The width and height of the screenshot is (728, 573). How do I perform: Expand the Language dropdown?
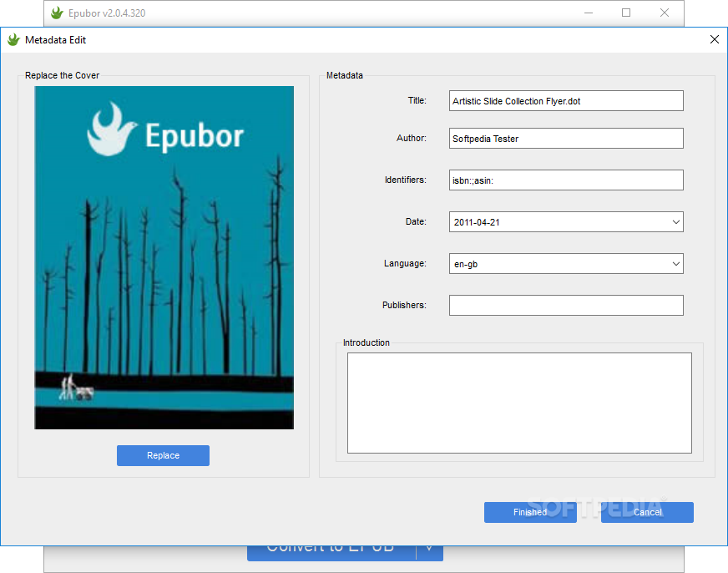pos(676,264)
